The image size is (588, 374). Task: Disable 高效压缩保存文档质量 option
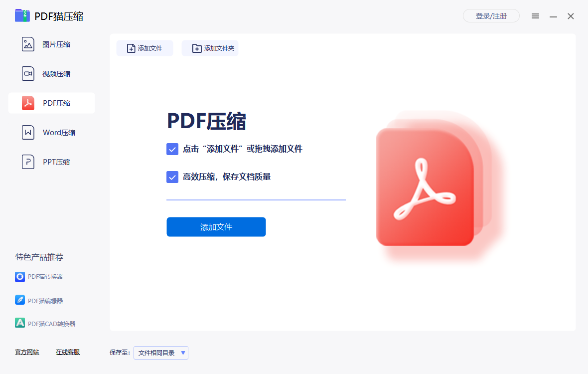point(172,177)
